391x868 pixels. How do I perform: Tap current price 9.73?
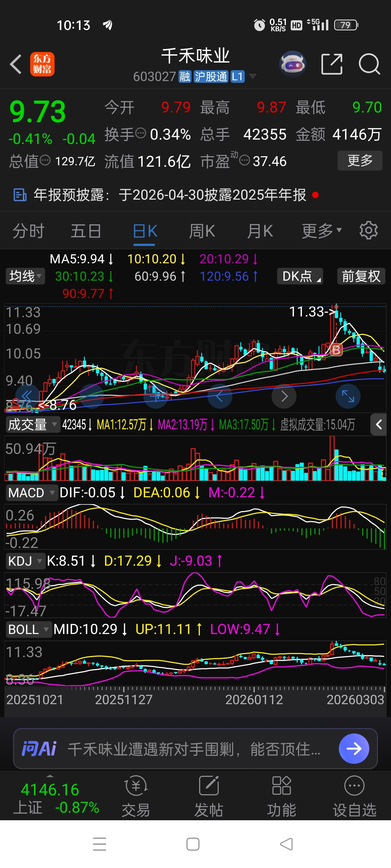tap(37, 111)
